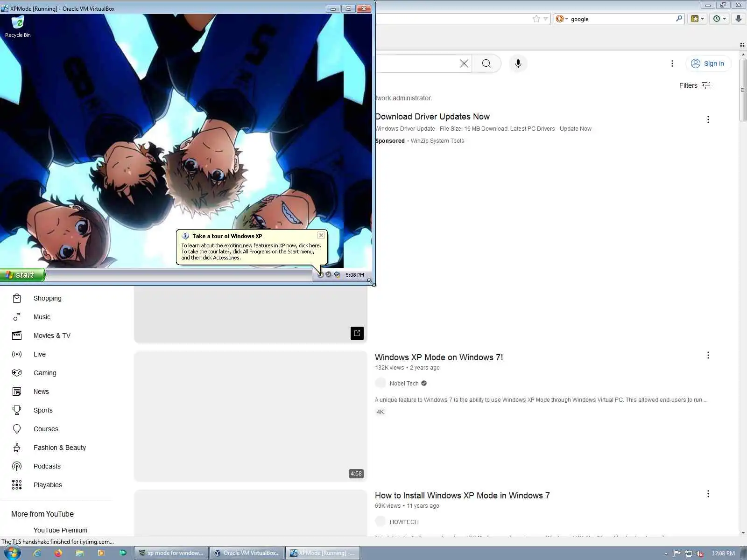Viewport: 747px width, 560px height.
Task: Open the Windows 7 Start orb
Action: 12,553
